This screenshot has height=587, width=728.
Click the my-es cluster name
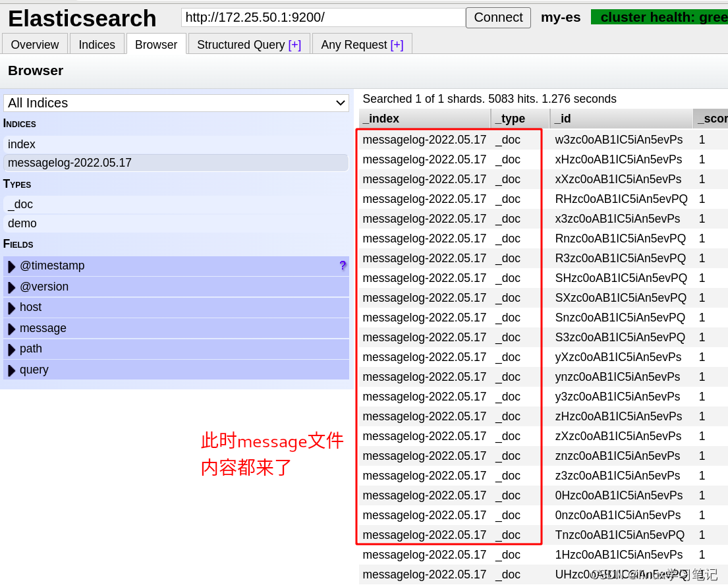[x=561, y=18]
